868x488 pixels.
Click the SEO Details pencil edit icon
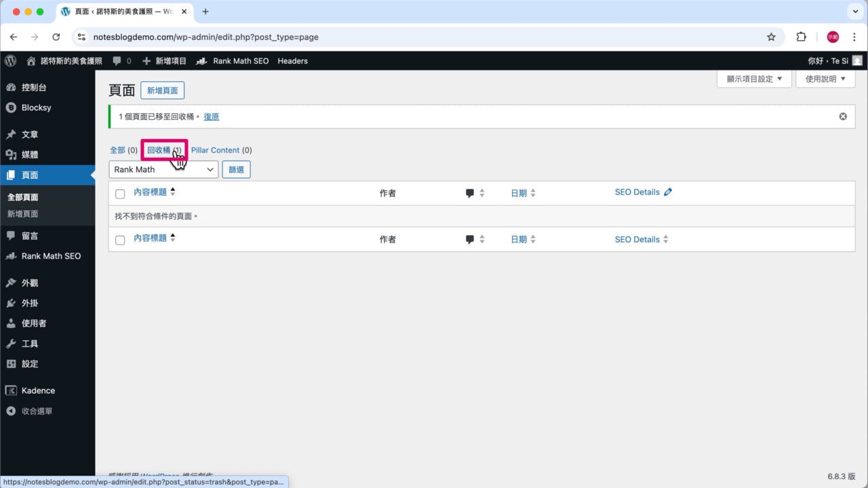click(x=668, y=192)
